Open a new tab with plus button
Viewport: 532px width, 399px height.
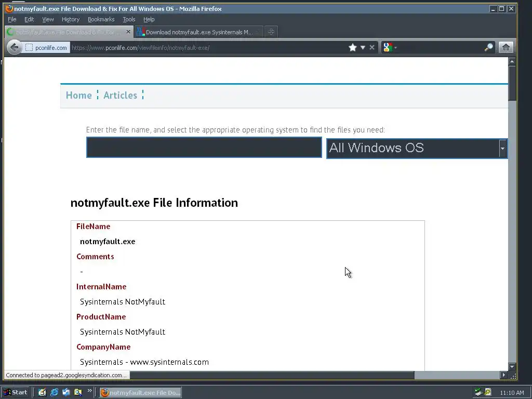pos(271,32)
